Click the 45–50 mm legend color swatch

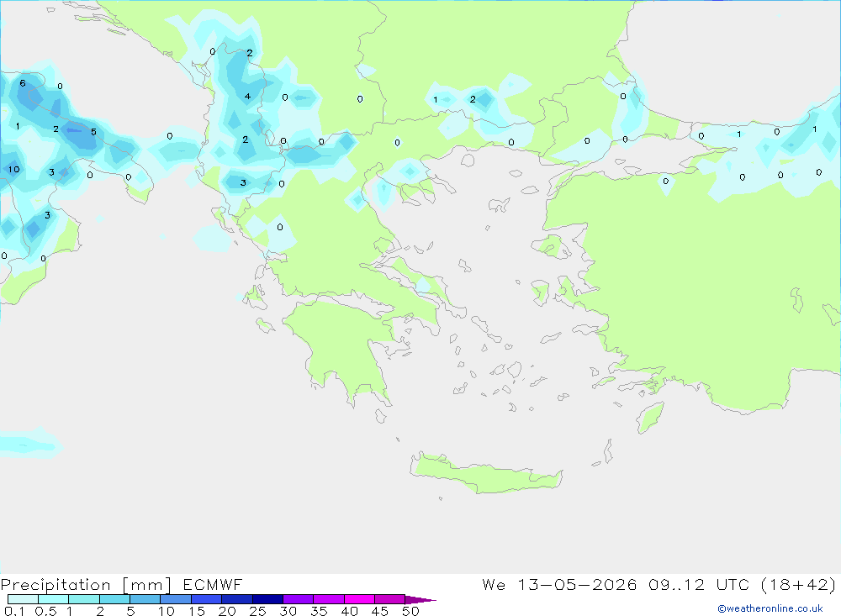pos(390,599)
